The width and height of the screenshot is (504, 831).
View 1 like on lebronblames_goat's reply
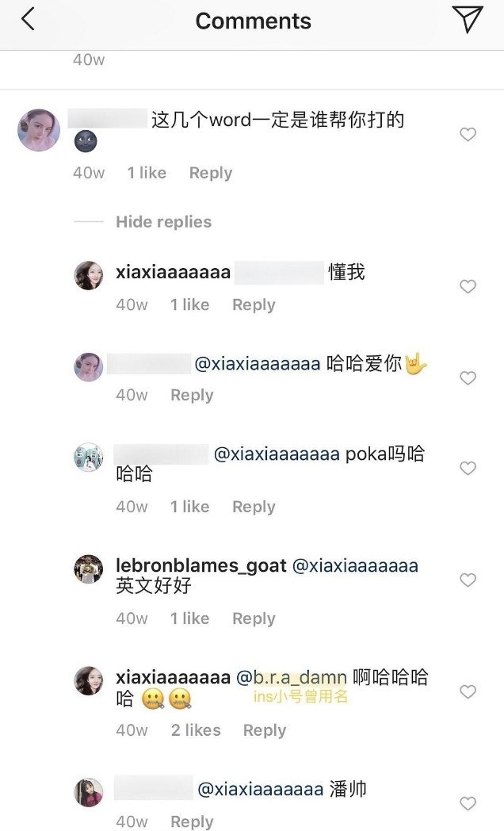pyautogui.click(x=189, y=618)
